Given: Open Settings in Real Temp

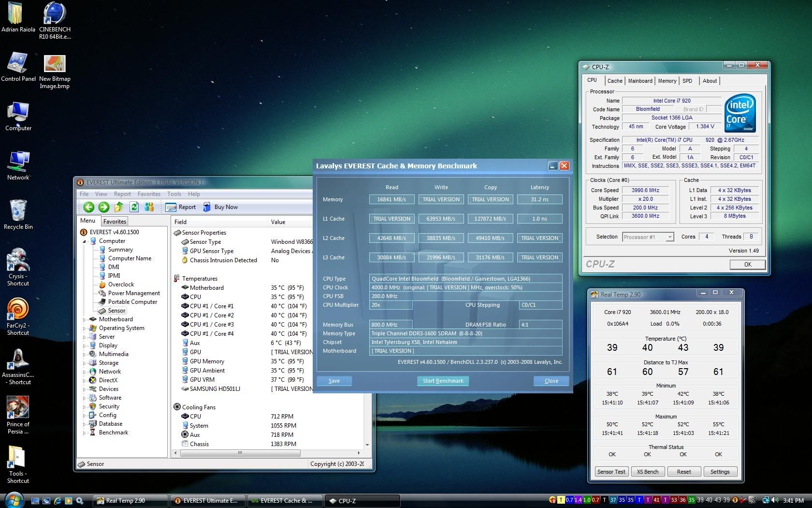Looking at the screenshot, I should pyautogui.click(x=720, y=472).
